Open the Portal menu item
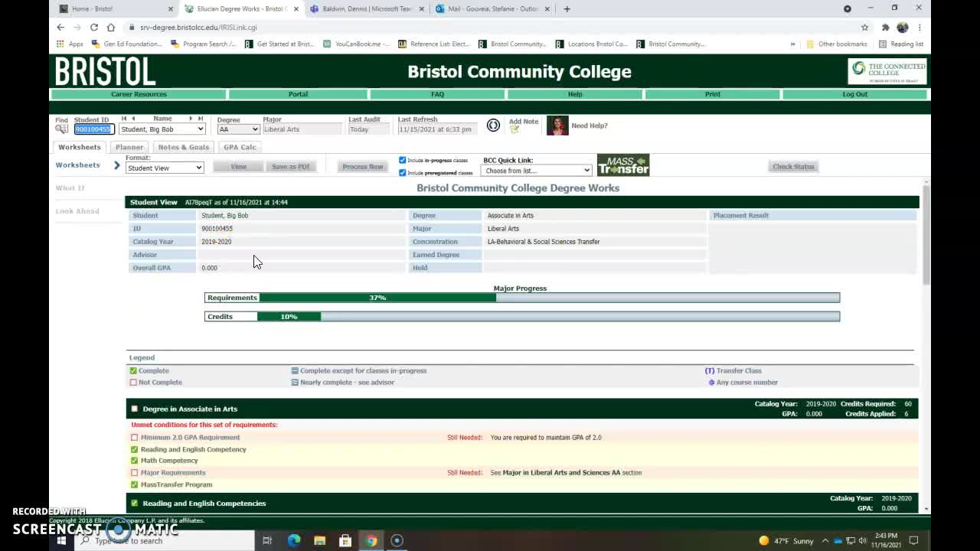Screen dimensions: 980x551 pos(298,94)
